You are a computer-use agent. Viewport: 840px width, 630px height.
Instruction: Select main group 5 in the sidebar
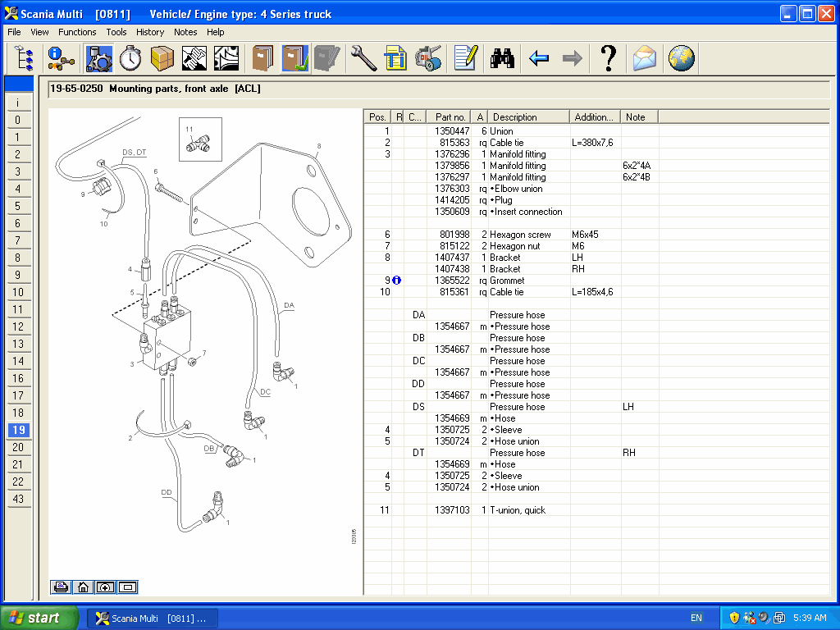click(18, 206)
